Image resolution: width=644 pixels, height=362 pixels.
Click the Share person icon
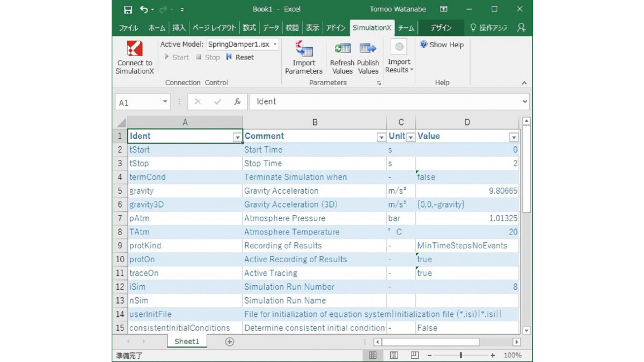(521, 28)
